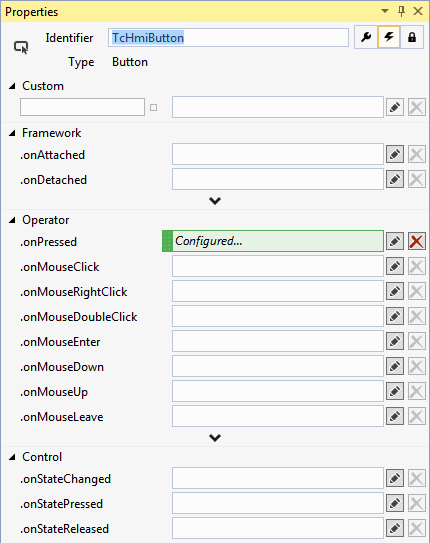This screenshot has width=430, height=543.
Task: Click the .onAttached value field
Action: (278, 154)
